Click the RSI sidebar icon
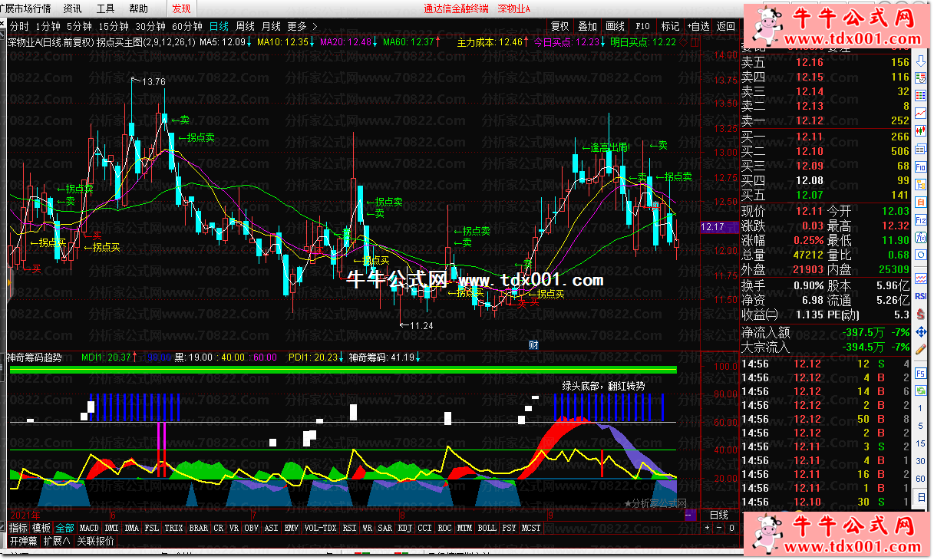 click(922, 297)
